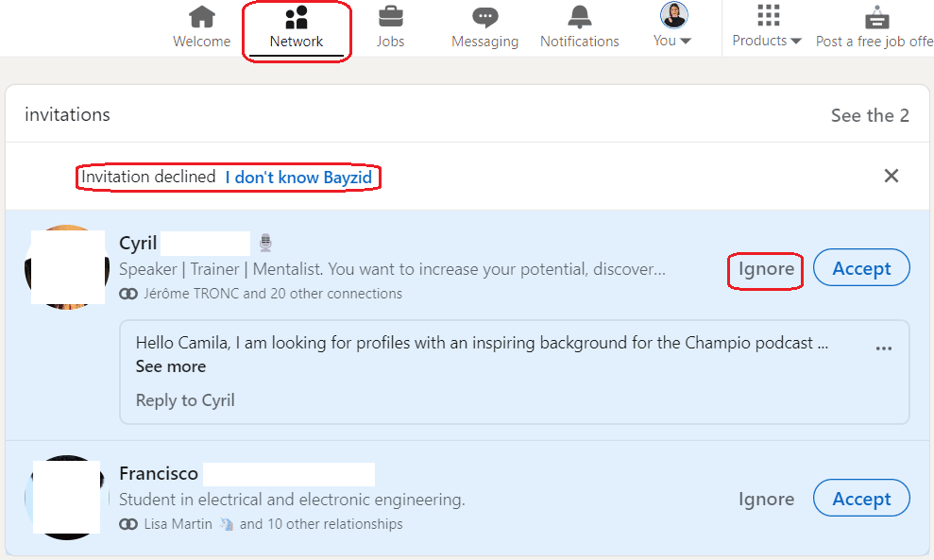934x560 pixels.
Task: Open the Notifications bell icon
Action: click(580, 17)
